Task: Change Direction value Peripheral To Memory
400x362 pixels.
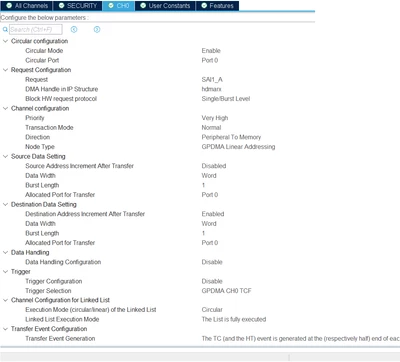Action: pos(231,137)
